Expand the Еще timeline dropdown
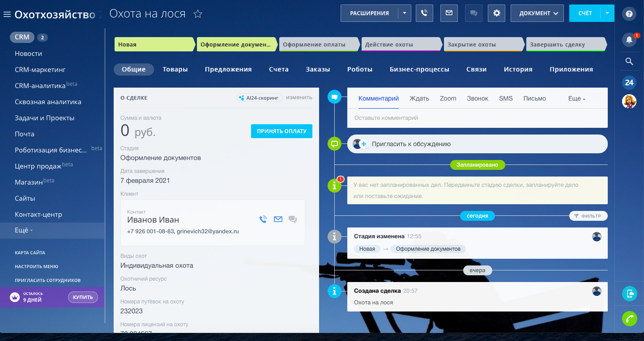The image size is (644, 341). (x=577, y=98)
